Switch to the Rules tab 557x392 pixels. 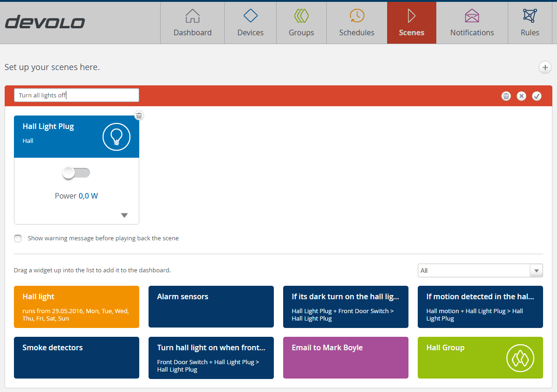pyautogui.click(x=530, y=23)
